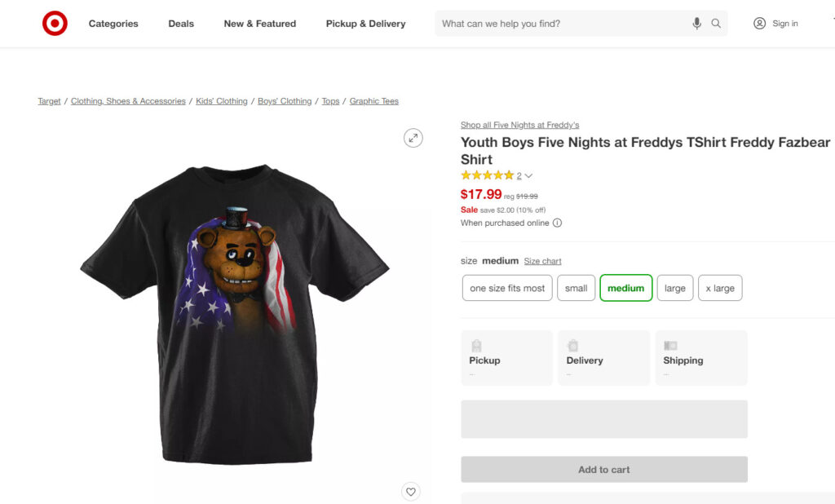
Task: Select the Shipping fulfillment option icon
Action: point(672,343)
